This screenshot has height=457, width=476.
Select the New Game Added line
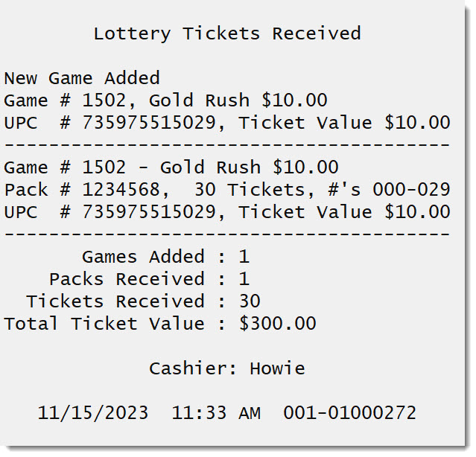82,78
